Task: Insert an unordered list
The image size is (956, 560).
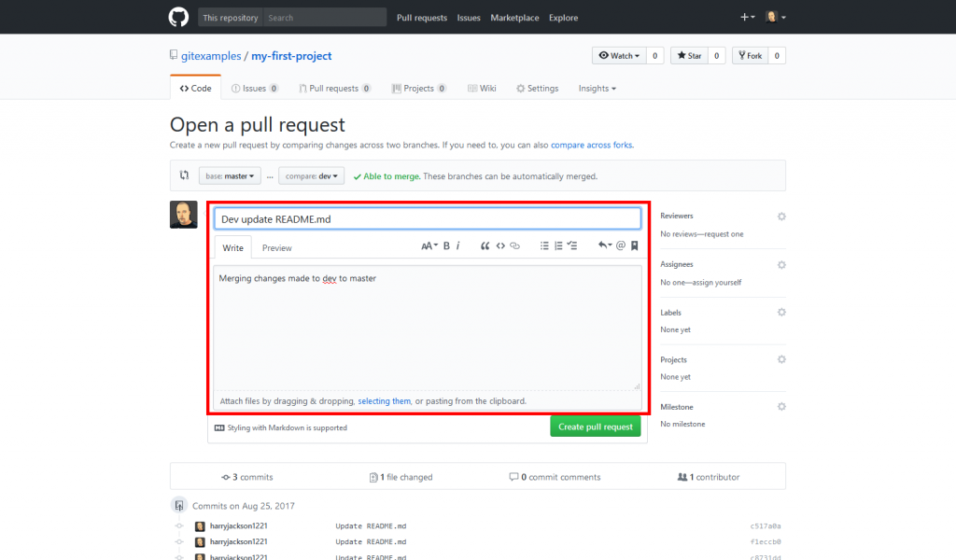Action: click(544, 245)
